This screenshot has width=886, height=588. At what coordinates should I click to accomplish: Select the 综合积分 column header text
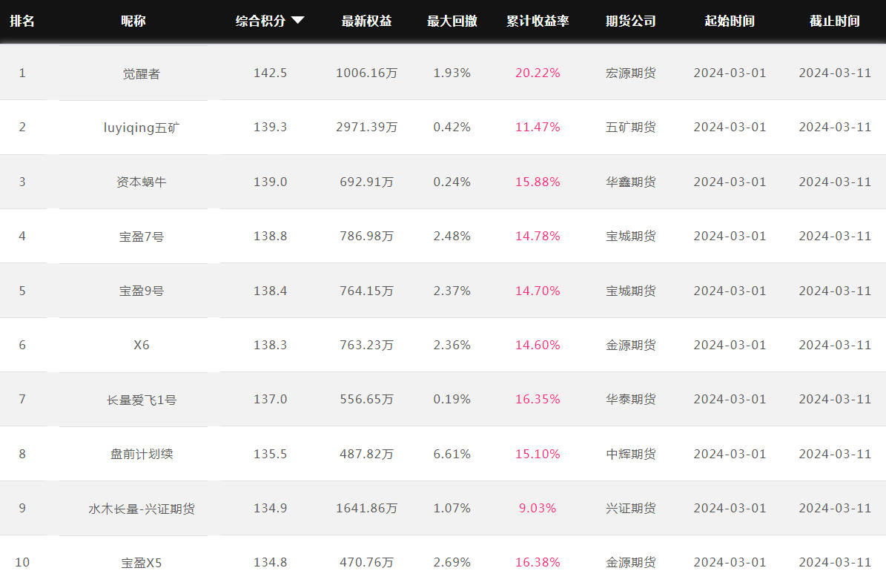point(260,21)
